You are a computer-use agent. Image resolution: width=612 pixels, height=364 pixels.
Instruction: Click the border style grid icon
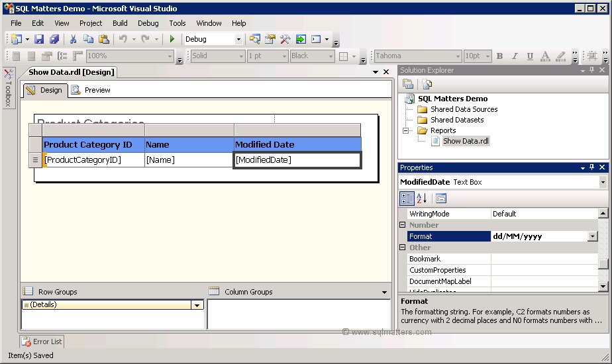click(344, 56)
